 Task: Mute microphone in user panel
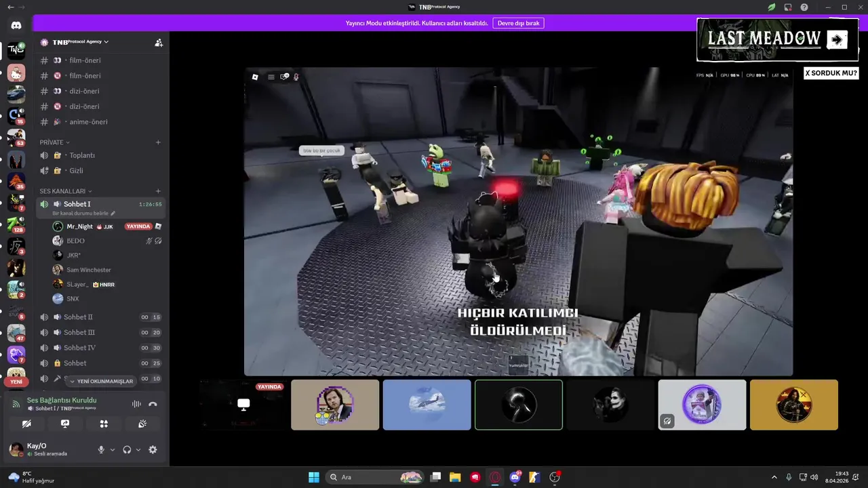coord(101,449)
